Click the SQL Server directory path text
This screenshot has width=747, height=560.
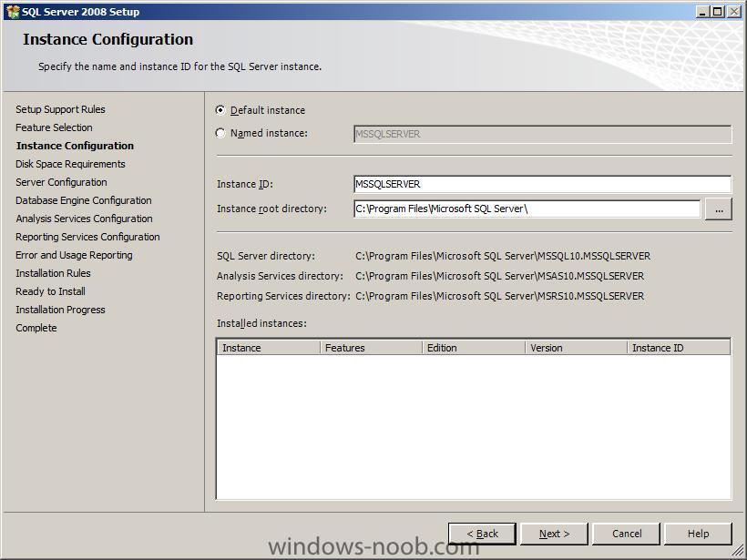click(x=503, y=256)
